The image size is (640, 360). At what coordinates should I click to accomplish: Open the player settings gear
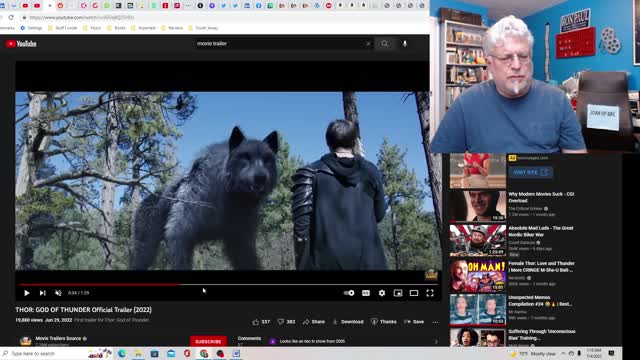coord(382,293)
